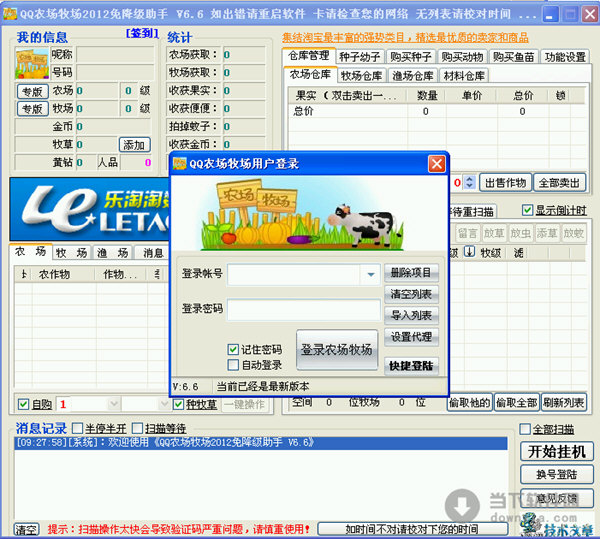600x539 pixels.
Task: Click into the 登录密码 input field
Action: pyautogui.click(x=303, y=310)
